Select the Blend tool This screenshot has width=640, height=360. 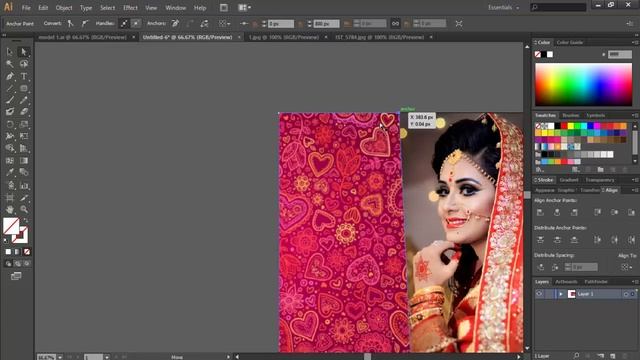[24, 173]
